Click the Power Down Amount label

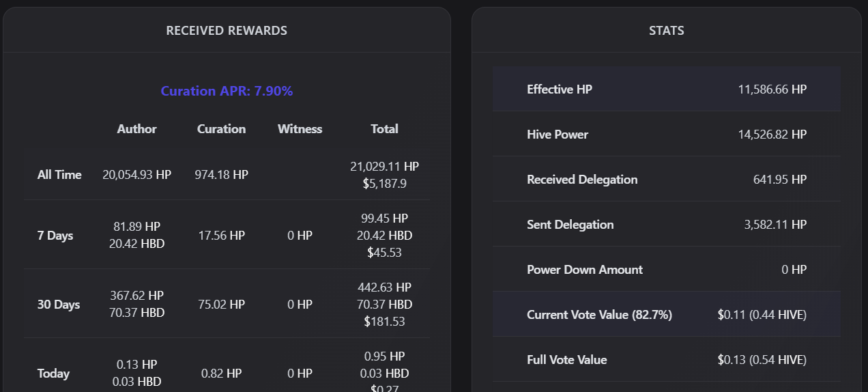point(585,270)
